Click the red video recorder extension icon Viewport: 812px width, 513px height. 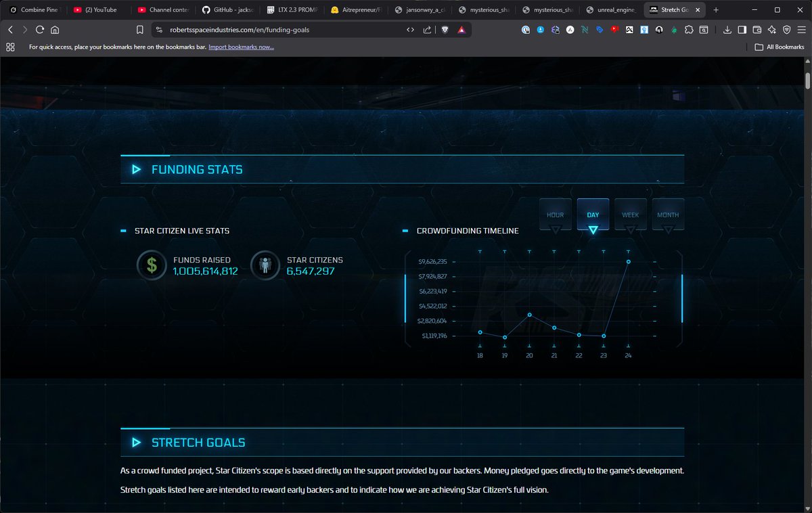tap(614, 30)
